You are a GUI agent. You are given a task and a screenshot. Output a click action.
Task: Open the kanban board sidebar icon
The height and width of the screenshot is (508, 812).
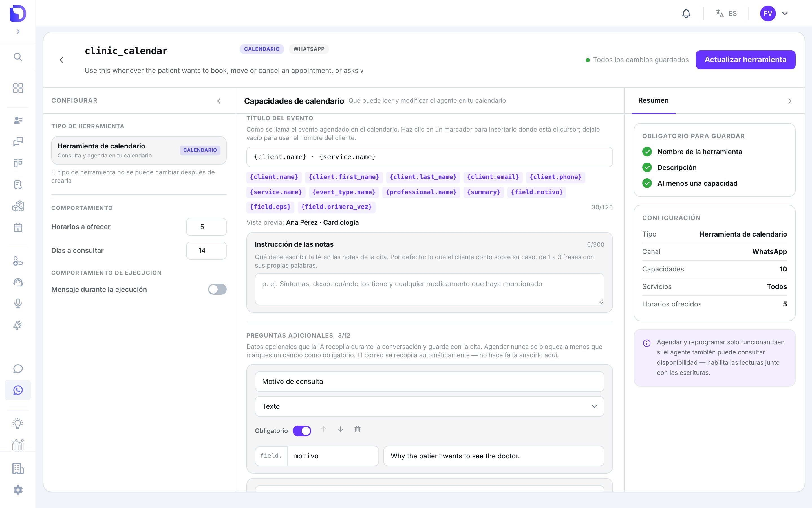tap(18, 163)
